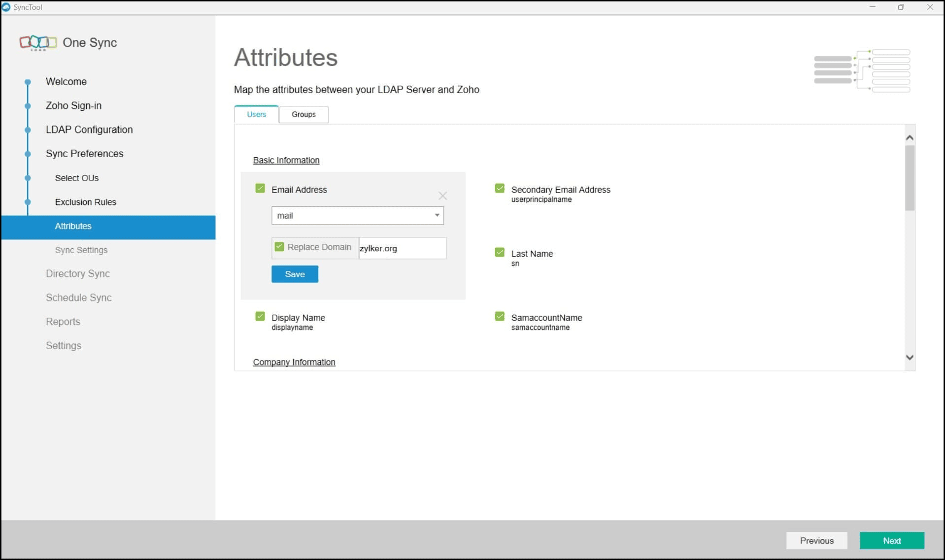Go to Zoho Sign-in step
The width and height of the screenshot is (945, 560).
pos(73,106)
